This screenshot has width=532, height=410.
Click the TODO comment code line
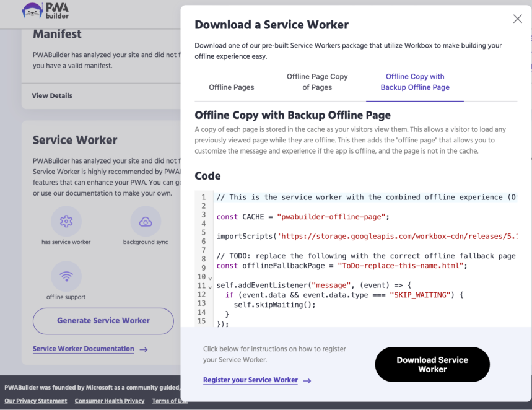coord(366,256)
